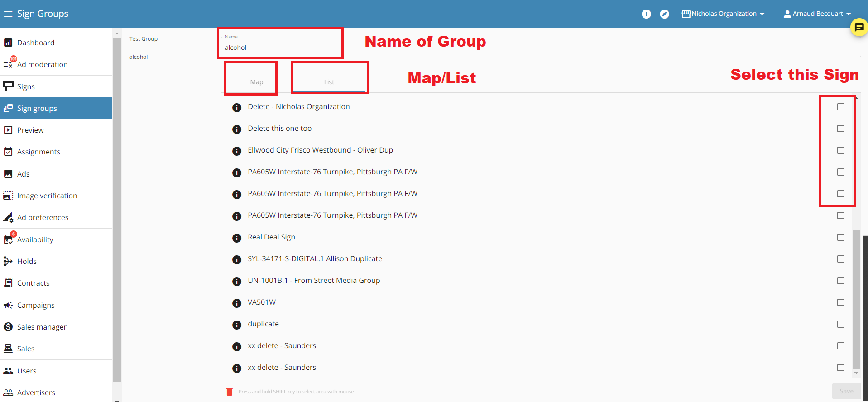The height and width of the screenshot is (402, 868).
Task: Open Sign groups in sidebar
Action: [56, 108]
